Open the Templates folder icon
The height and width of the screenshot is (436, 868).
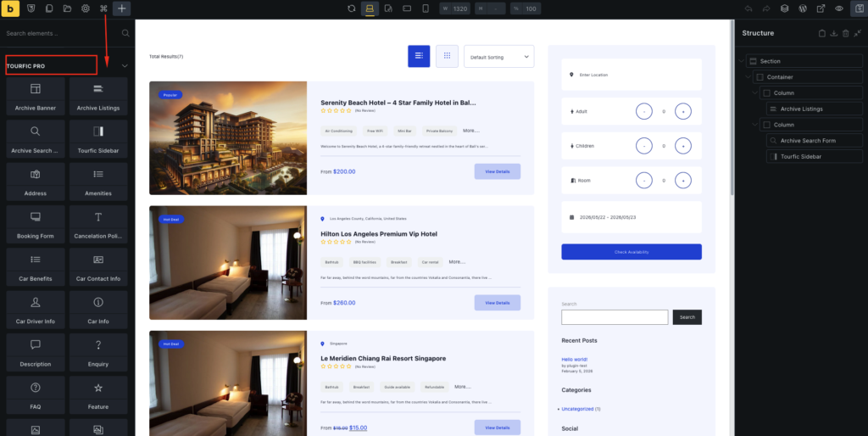(x=67, y=8)
